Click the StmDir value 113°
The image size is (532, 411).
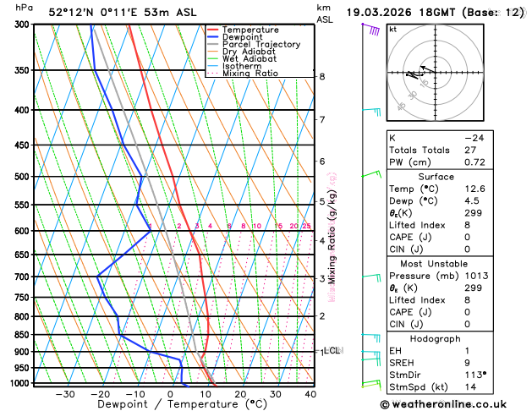tap(475, 375)
